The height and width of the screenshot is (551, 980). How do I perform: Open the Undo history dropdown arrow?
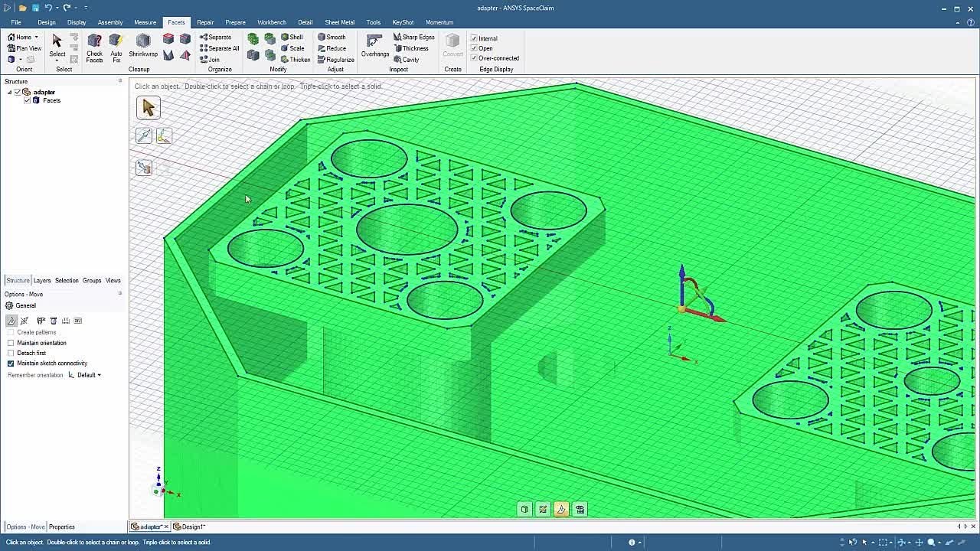56,8
